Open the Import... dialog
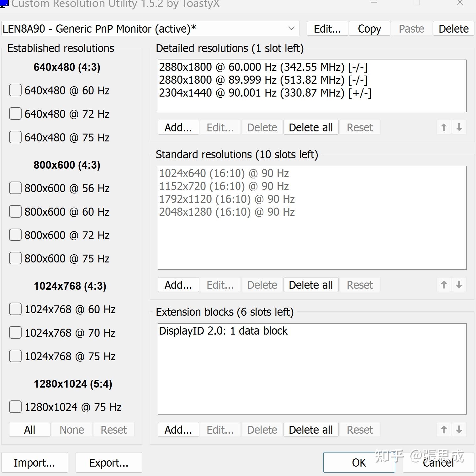This screenshot has height=476, width=476. pyautogui.click(x=34, y=463)
